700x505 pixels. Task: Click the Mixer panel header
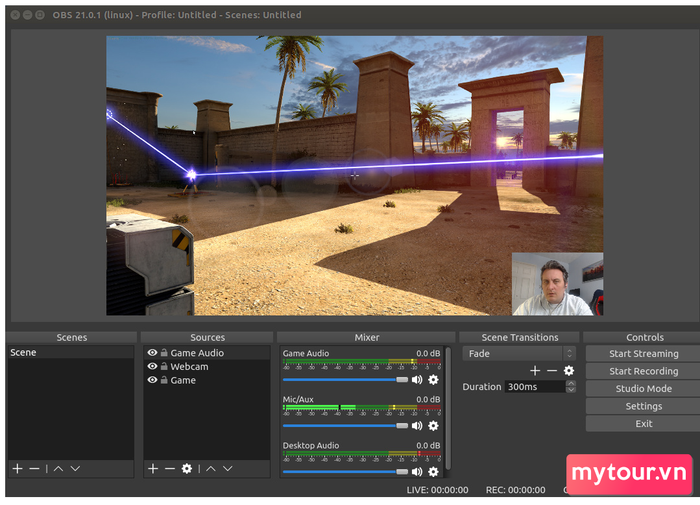[367, 338]
